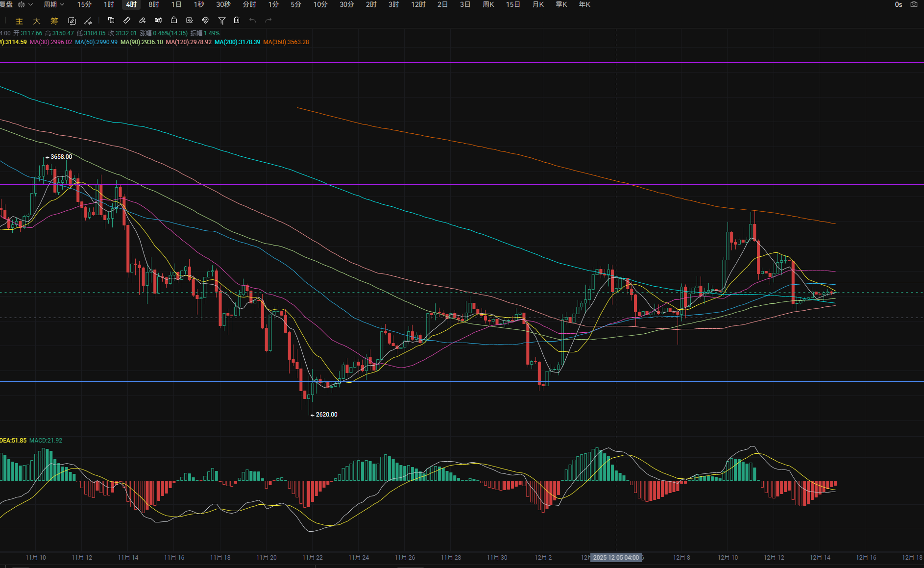This screenshot has height=568, width=924.
Task: Open the 周期 period dropdown
Action: (x=53, y=4)
